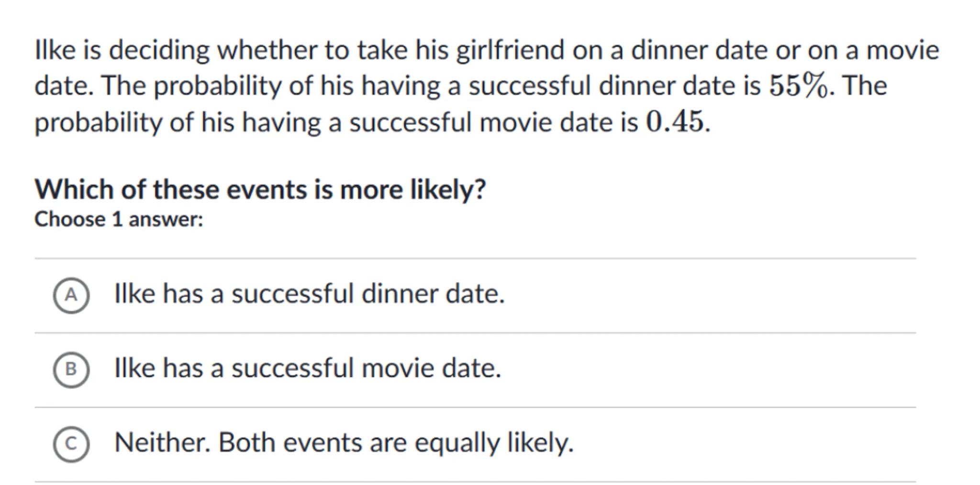
Task: Click the word "girlfriend" in the problem text
Action: coord(510,50)
